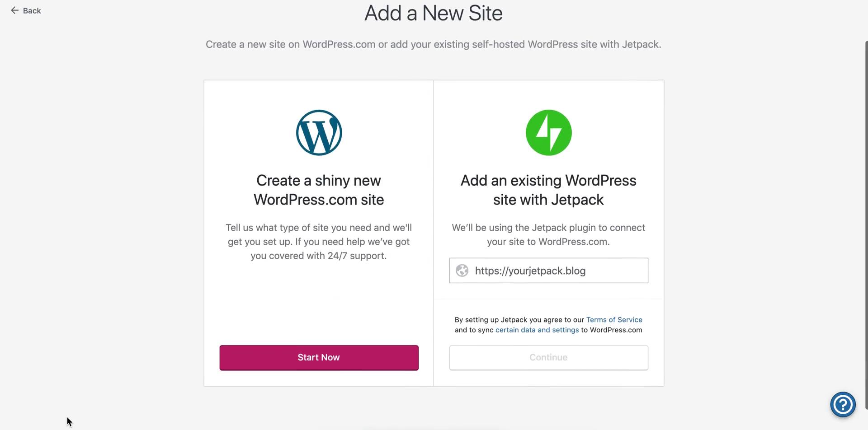Viewport: 868px width, 430px height.
Task: Click the Start Now button
Action: click(319, 357)
